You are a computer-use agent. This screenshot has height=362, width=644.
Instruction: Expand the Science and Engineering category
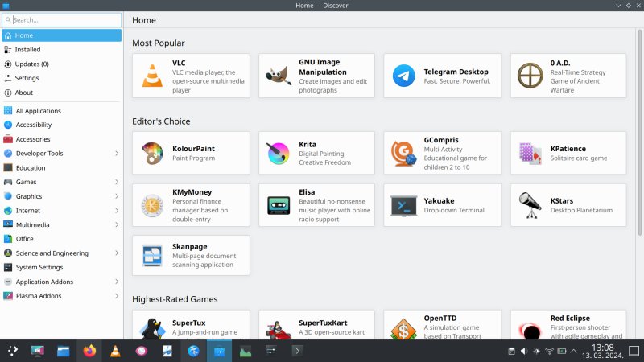pos(117,253)
